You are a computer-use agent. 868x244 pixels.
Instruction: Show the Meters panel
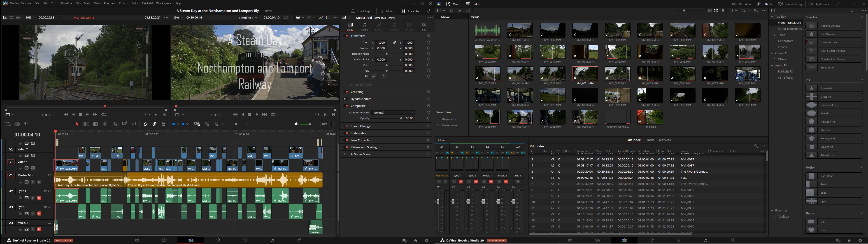[388, 11]
